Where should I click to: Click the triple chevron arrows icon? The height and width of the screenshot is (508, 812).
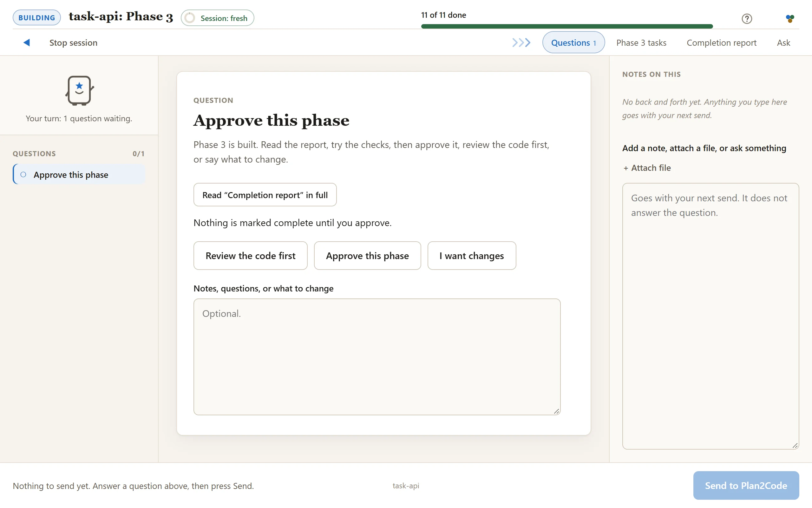(x=521, y=43)
